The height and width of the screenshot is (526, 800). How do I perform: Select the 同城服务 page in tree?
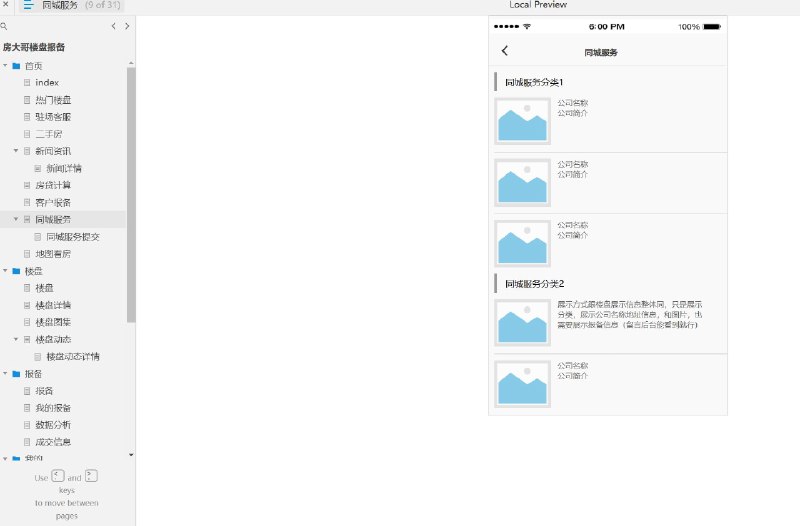coord(53,219)
